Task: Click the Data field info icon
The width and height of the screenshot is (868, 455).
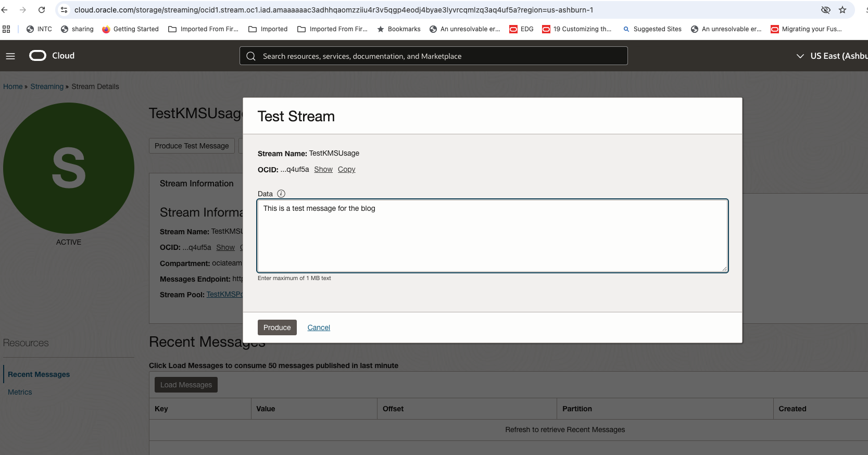Action: click(281, 194)
